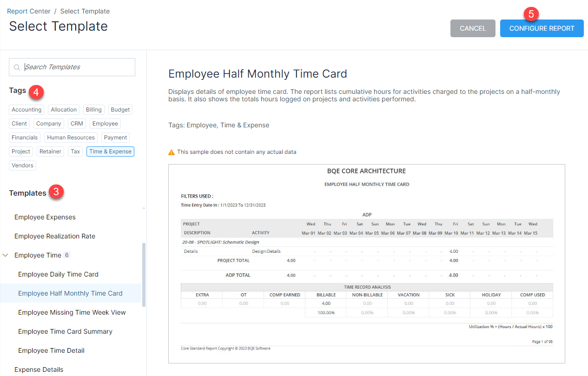Choose the Employee Time Detail template
Image resolution: width=588 pixels, height=376 pixels.
[x=51, y=350]
